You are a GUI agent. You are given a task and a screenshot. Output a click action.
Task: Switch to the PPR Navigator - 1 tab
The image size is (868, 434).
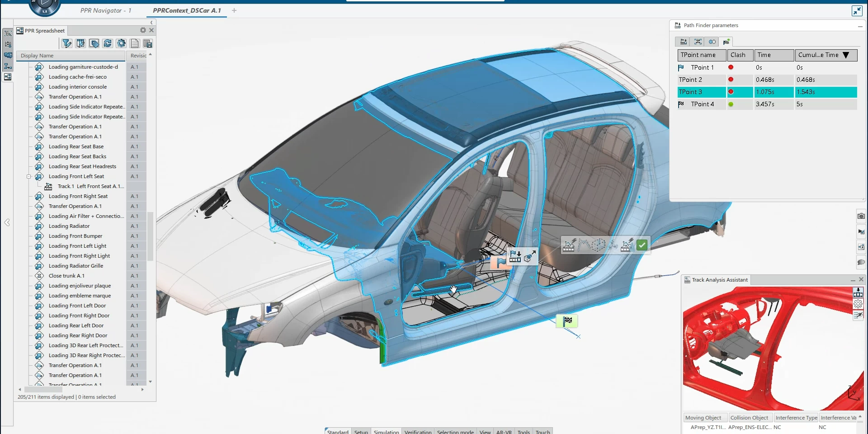coord(106,10)
